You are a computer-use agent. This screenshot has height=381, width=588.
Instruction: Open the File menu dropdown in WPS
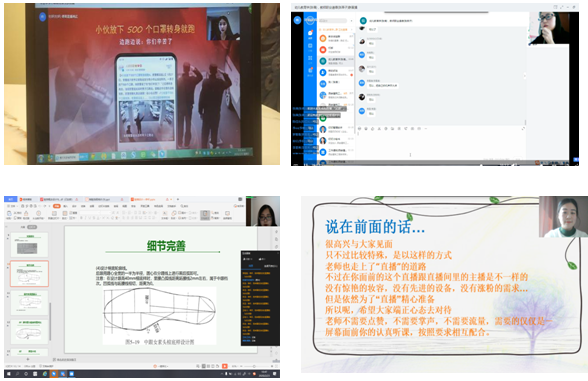(13, 206)
